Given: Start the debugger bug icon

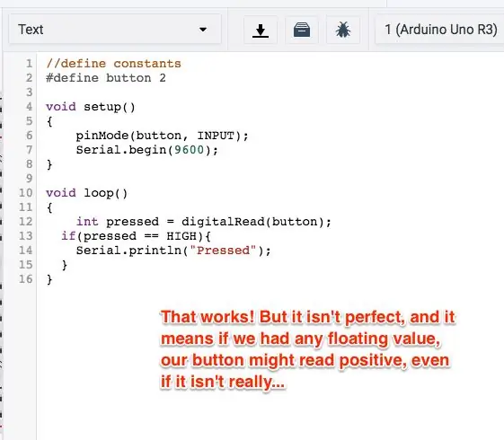Looking at the screenshot, I should [x=343, y=30].
